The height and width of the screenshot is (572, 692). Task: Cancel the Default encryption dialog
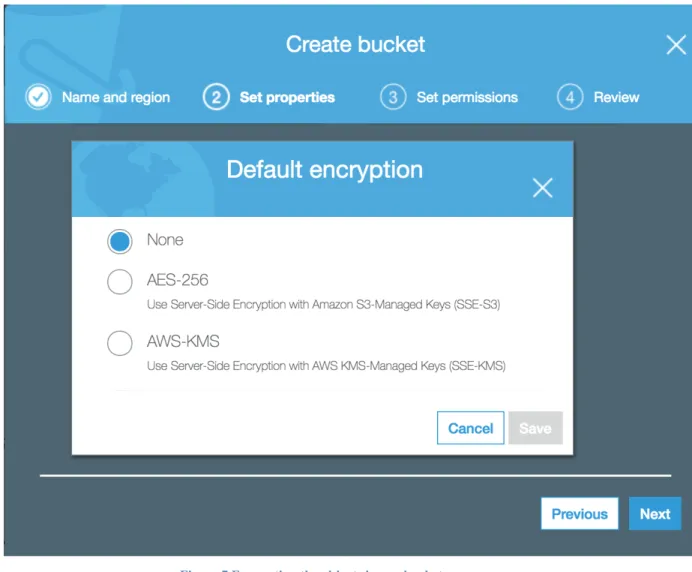[470, 428]
